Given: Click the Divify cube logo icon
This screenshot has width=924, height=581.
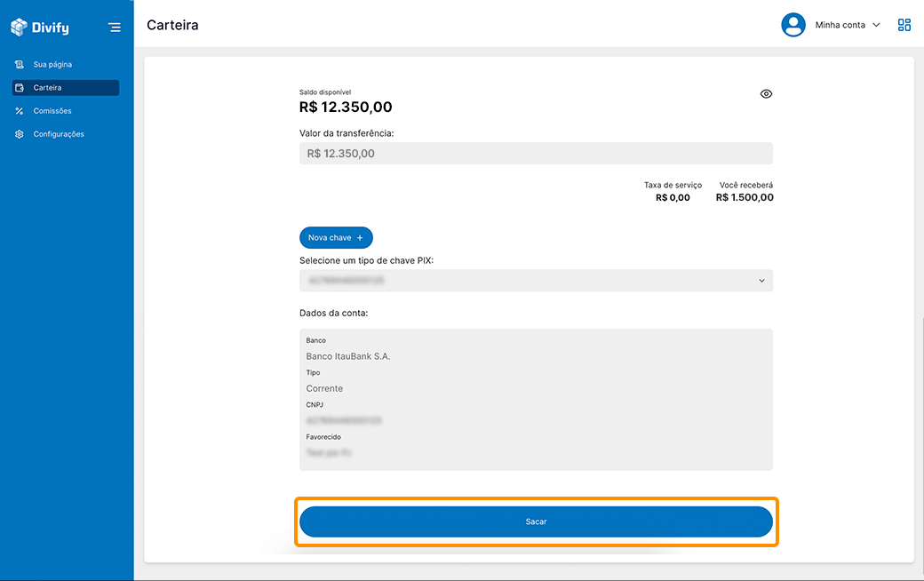Looking at the screenshot, I should point(20,28).
